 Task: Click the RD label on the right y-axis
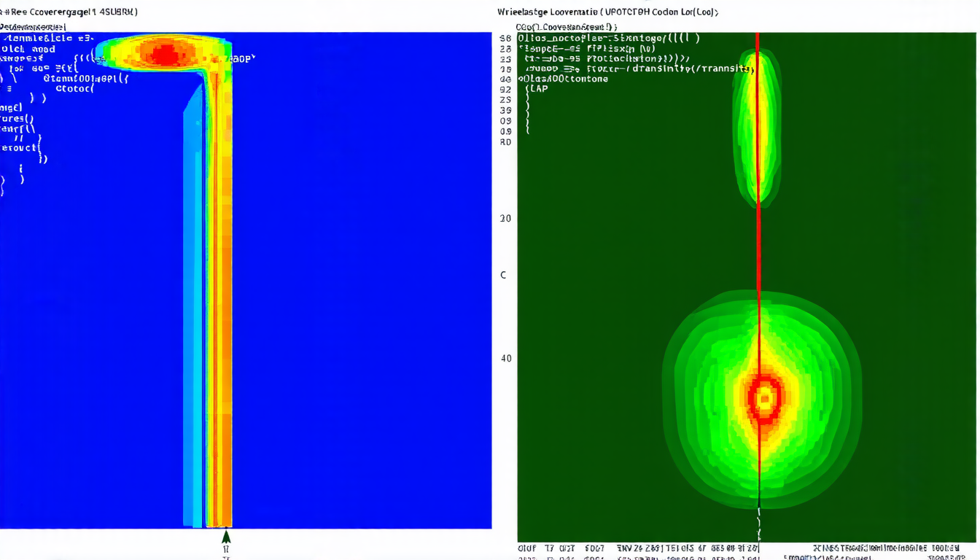[505, 142]
